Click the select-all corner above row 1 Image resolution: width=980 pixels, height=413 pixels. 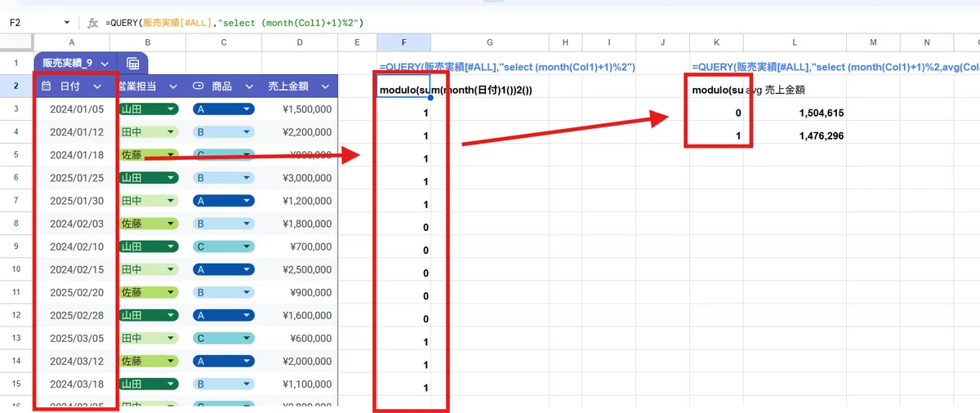tap(16, 42)
